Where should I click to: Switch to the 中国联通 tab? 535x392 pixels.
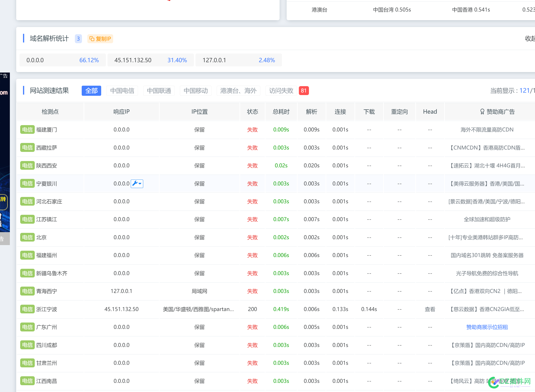pos(159,91)
